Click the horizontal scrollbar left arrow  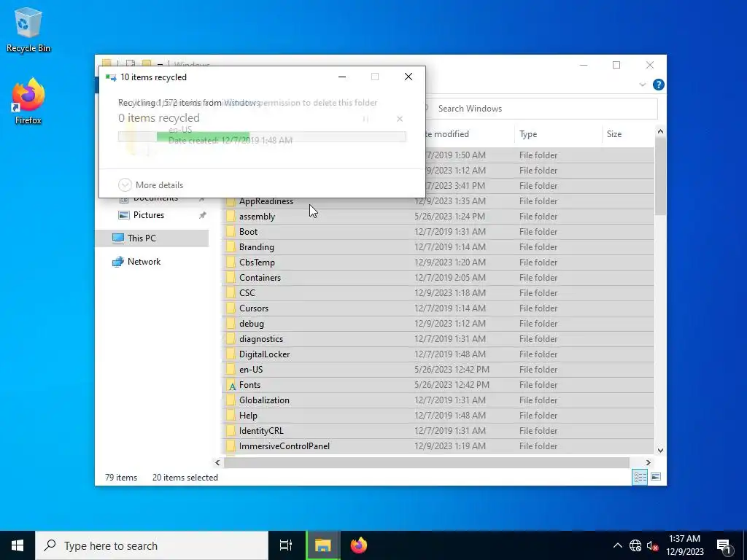coord(217,462)
